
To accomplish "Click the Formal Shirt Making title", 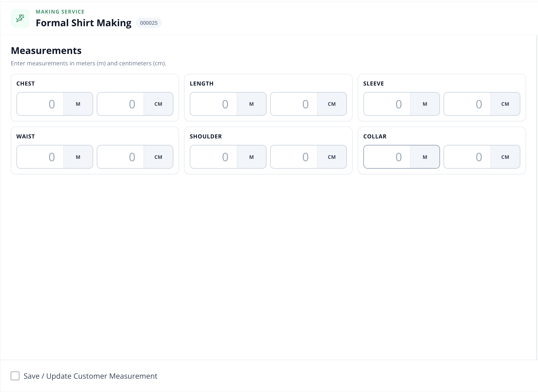I will point(84,23).
